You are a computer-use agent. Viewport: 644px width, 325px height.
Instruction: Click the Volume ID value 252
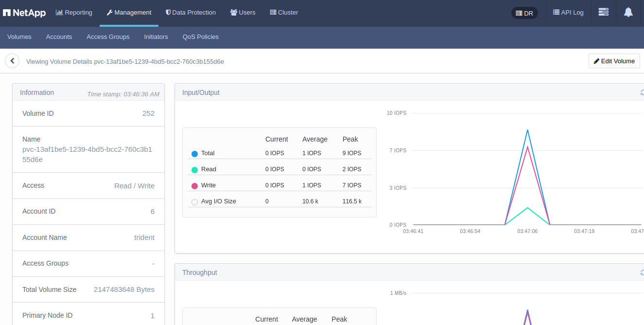[148, 113]
